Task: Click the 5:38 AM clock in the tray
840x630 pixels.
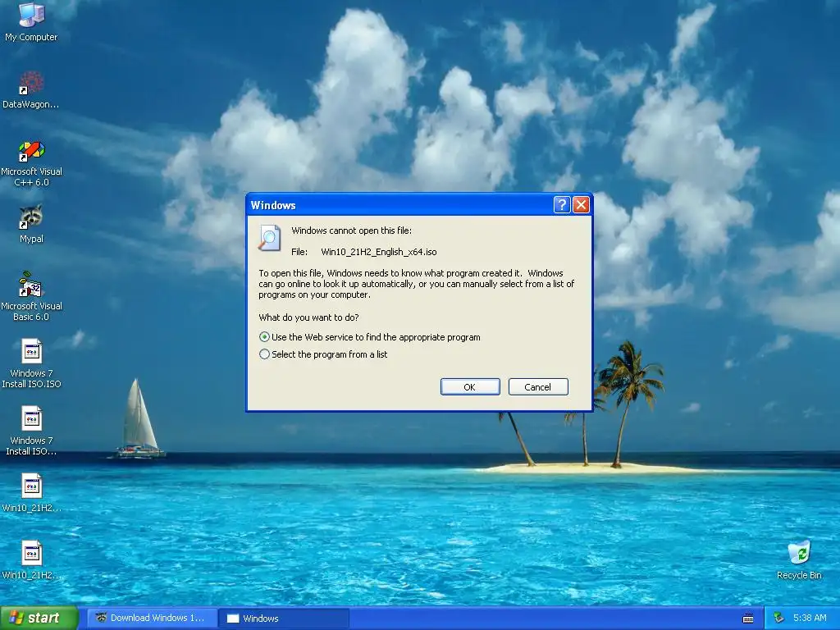Action: (810, 619)
